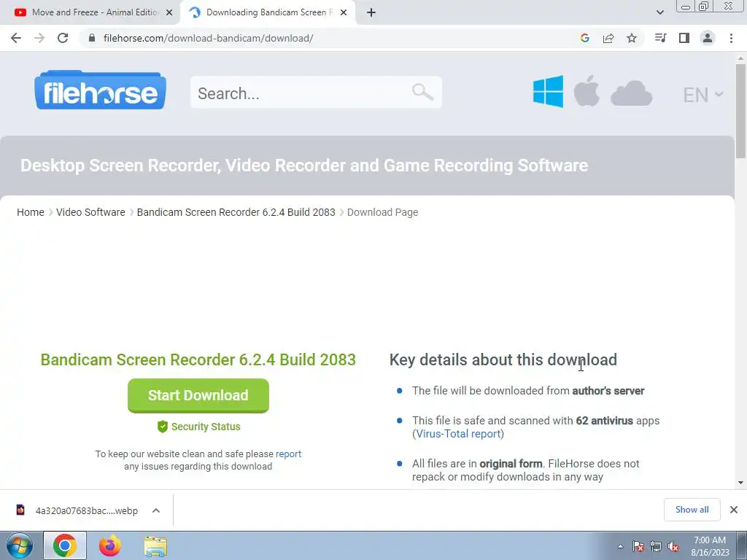
Task: Open the media control icon in toolbar
Action: (660, 38)
